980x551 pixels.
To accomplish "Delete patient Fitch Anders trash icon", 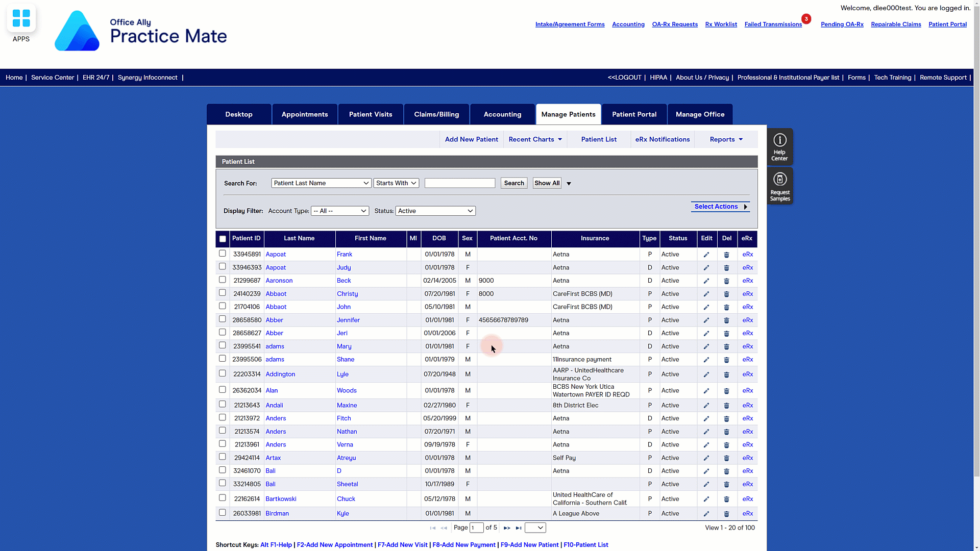I will coord(726,419).
